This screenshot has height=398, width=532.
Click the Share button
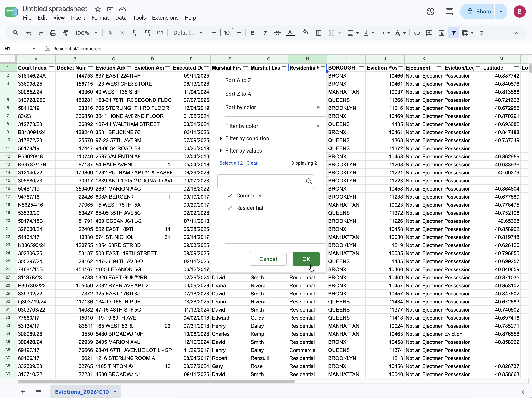click(478, 12)
